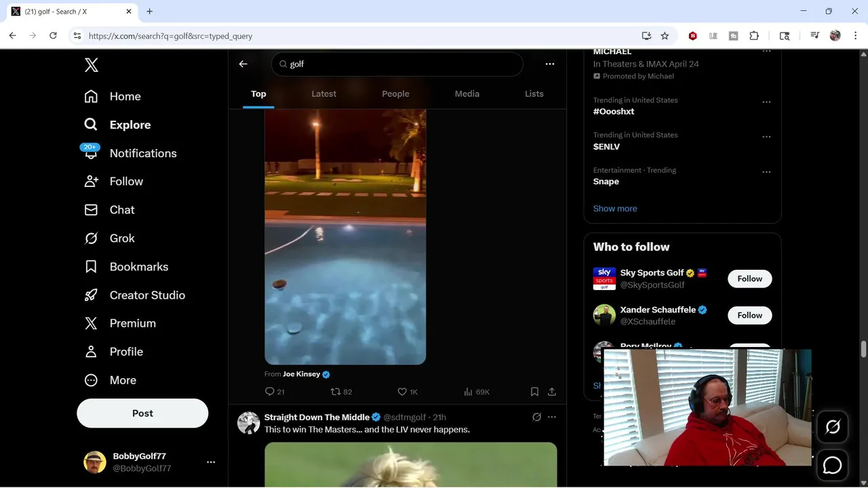Open floating Grok button at bottom right
The height and width of the screenshot is (488, 868).
(832, 427)
